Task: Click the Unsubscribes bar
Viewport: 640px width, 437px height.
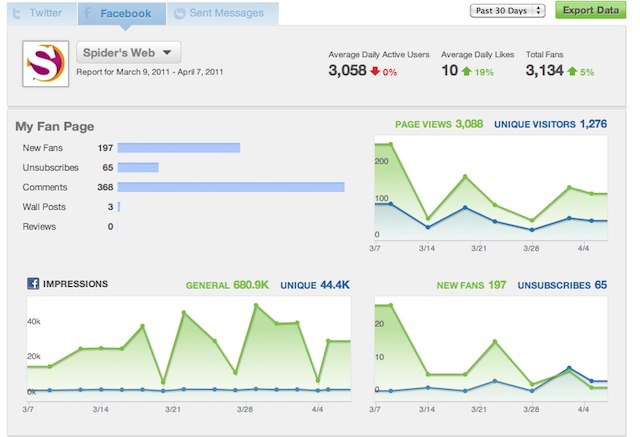Action: 138,167
